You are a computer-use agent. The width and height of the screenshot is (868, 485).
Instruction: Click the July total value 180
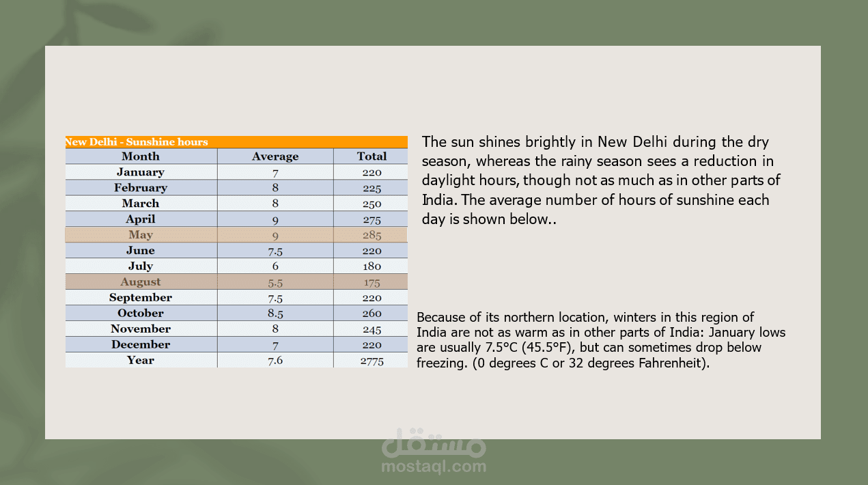coord(372,267)
